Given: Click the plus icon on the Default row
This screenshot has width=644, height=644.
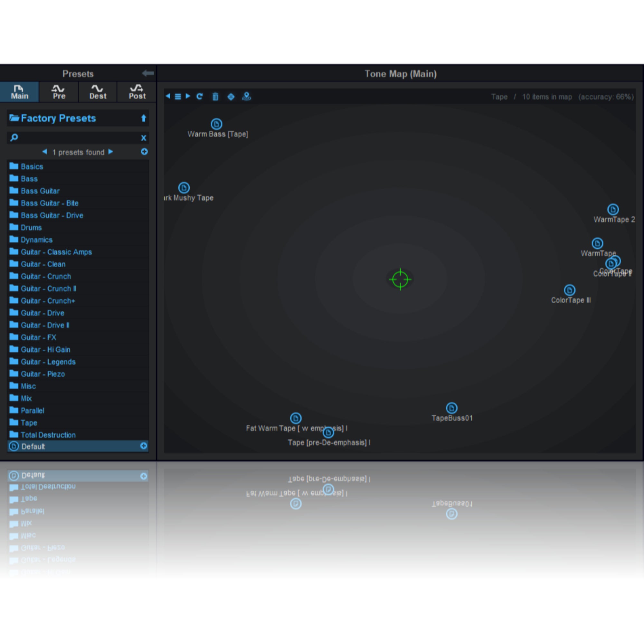Looking at the screenshot, I should 144,446.
